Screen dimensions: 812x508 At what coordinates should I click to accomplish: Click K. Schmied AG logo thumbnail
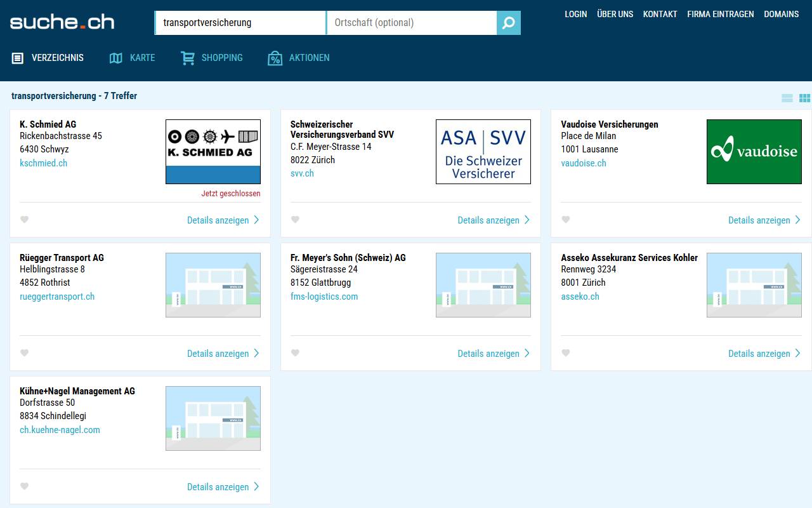[213, 152]
